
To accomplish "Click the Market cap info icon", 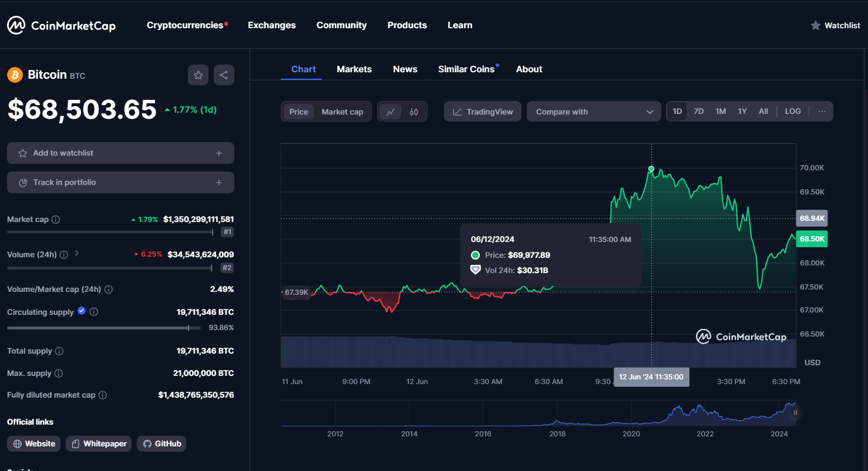I will pyautogui.click(x=56, y=220).
